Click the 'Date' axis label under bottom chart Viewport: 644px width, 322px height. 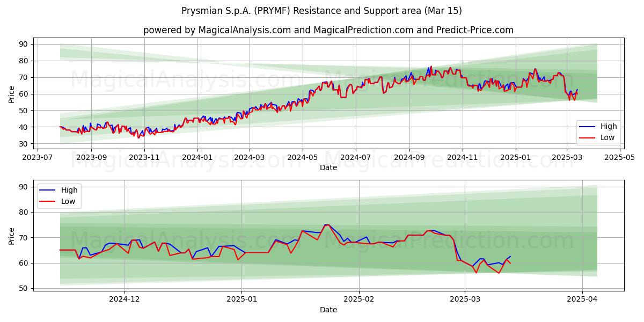pos(328,310)
